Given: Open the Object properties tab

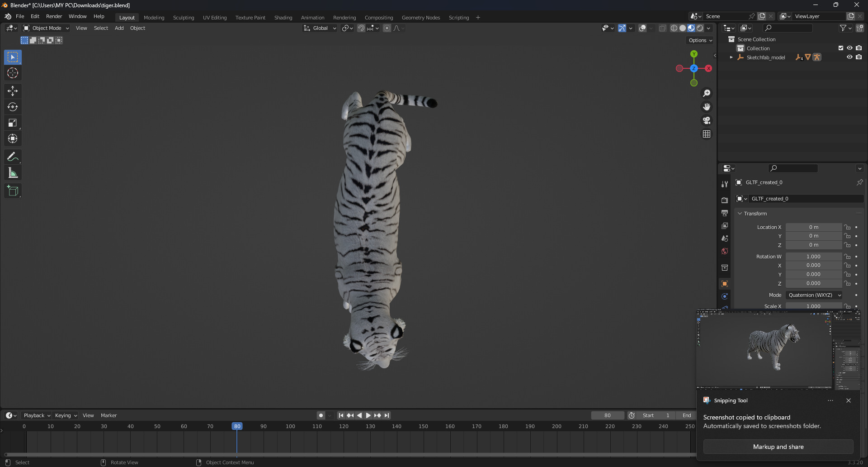Looking at the screenshot, I should pyautogui.click(x=725, y=284).
